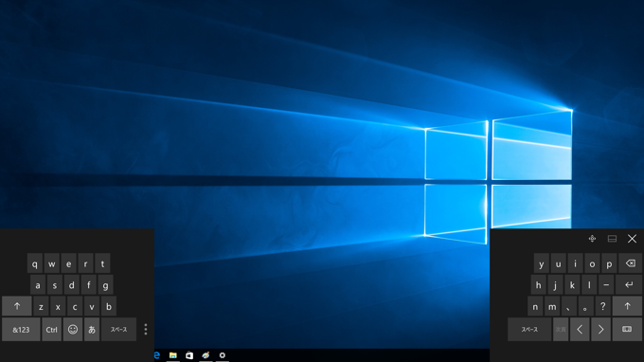Screen dimensions: 644x362
Task: Move cursor right with the right chevron key
Action: [600, 329]
